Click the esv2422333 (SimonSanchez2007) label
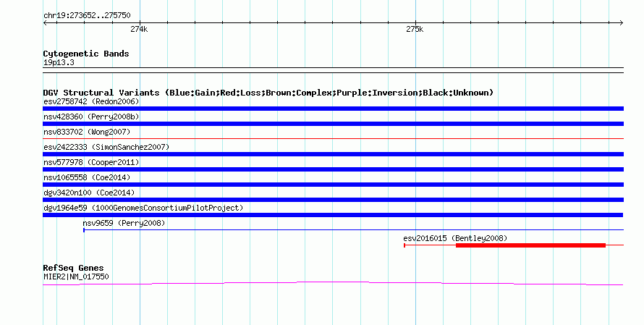The width and height of the screenshot is (644, 325). click(106, 147)
